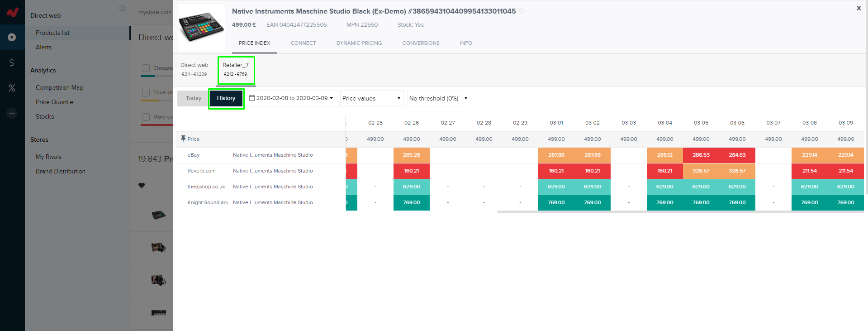868x331 pixels.
Task: Click the calendar icon in date range
Action: pos(252,98)
